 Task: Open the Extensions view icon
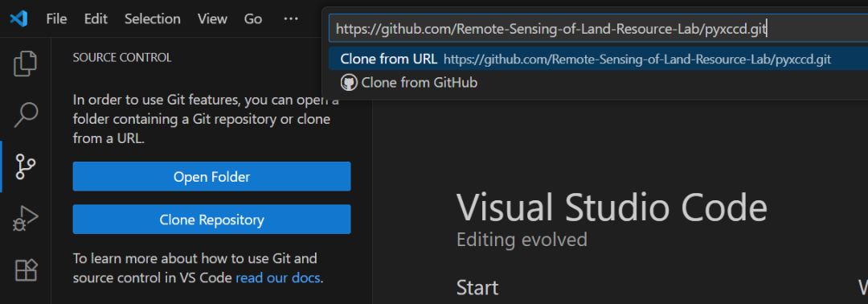tap(26, 269)
